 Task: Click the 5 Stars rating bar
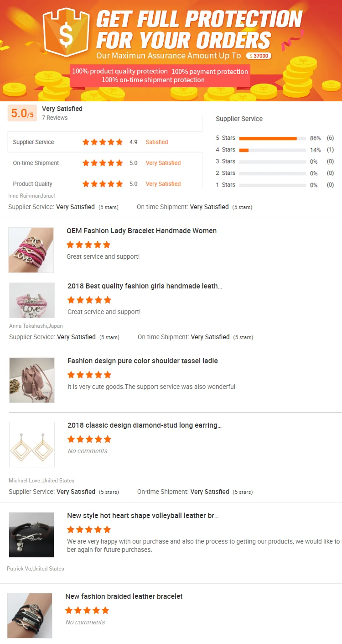tap(272, 138)
